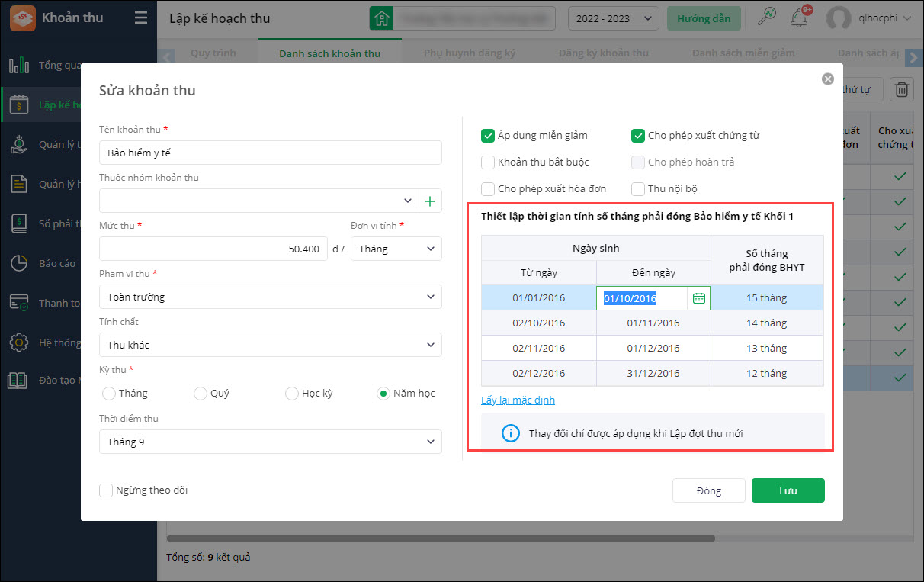Uncheck Áp dụng miễn giảm checkbox
Image resolution: width=924 pixels, height=582 pixels.
488,136
